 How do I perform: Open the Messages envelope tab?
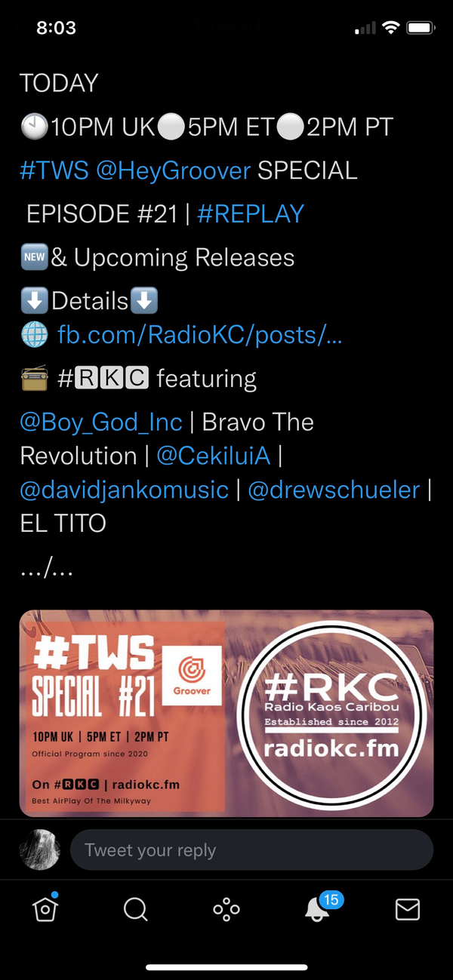(408, 910)
